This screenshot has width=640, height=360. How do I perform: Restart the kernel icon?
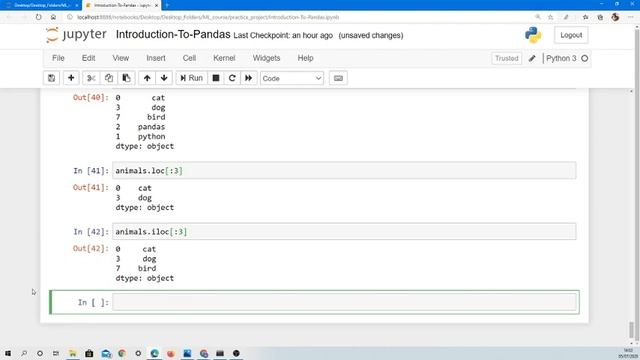click(x=232, y=78)
